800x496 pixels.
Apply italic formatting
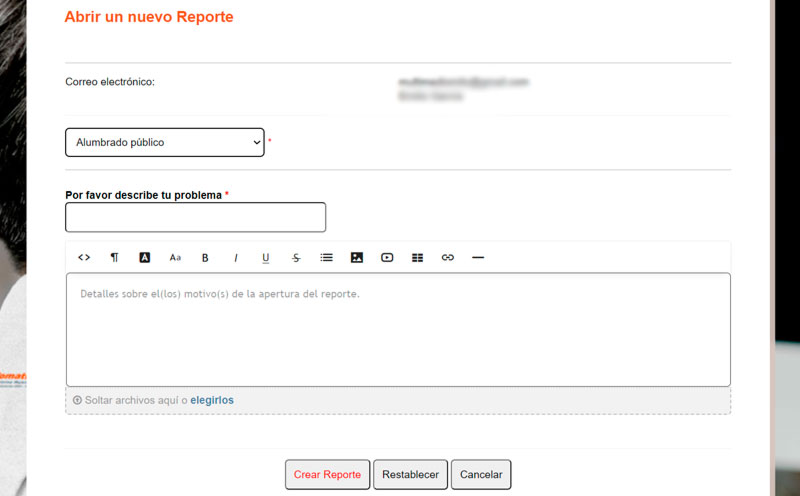tap(236, 258)
